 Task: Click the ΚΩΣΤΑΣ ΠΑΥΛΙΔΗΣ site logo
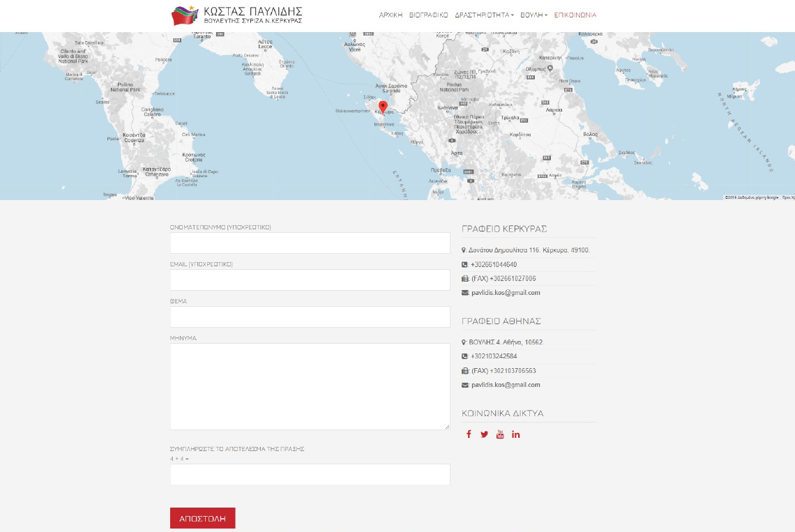tap(237, 15)
